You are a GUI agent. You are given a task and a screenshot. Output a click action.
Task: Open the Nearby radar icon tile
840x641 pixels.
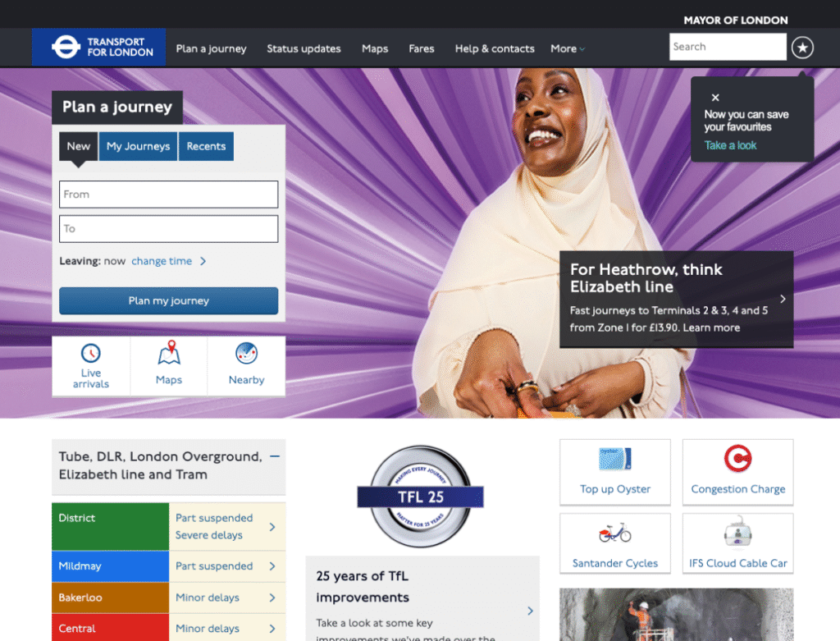coord(246,353)
